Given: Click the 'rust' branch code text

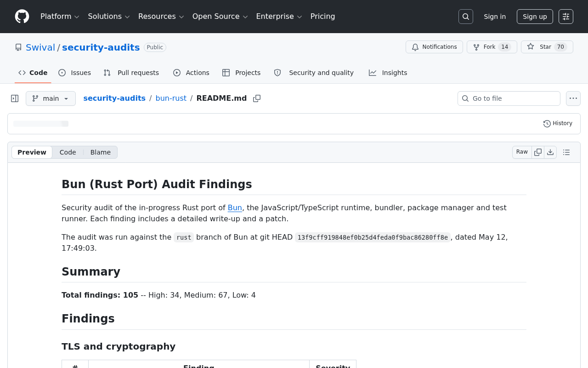Looking at the screenshot, I should click(184, 237).
